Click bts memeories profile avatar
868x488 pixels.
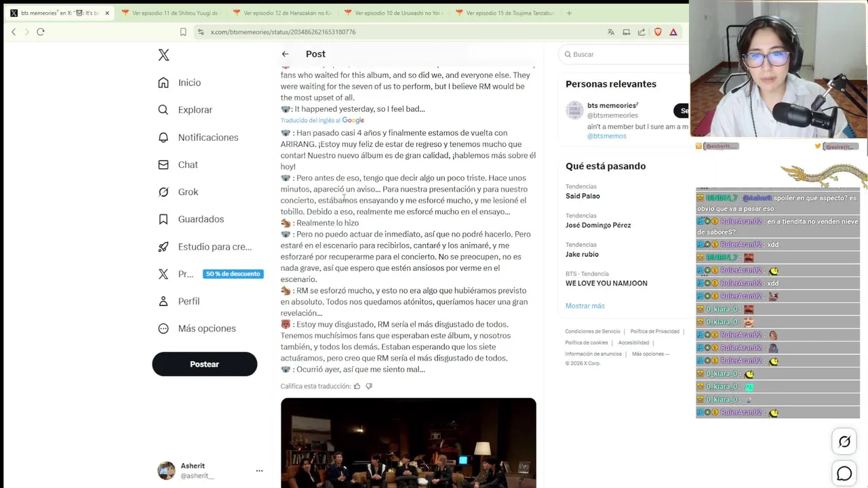[x=575, y=110]
